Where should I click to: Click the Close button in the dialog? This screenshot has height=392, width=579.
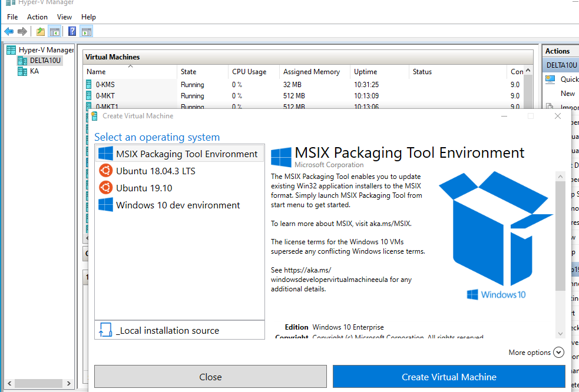point(210,377)
